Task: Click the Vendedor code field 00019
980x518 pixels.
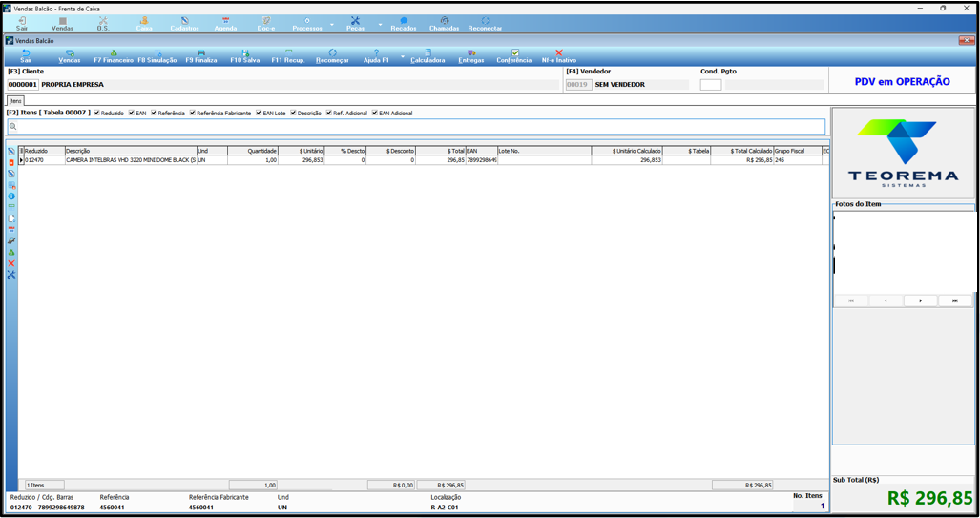Action: (x=578, y=84)
